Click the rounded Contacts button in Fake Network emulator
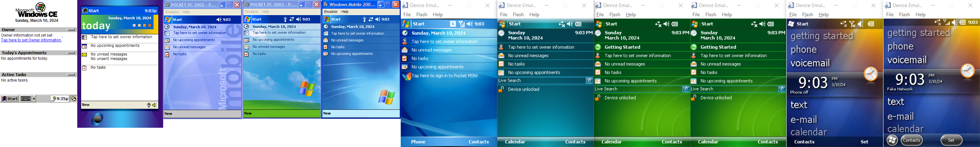This screenshot has height=147, width=980. click(x=911, y=140)
